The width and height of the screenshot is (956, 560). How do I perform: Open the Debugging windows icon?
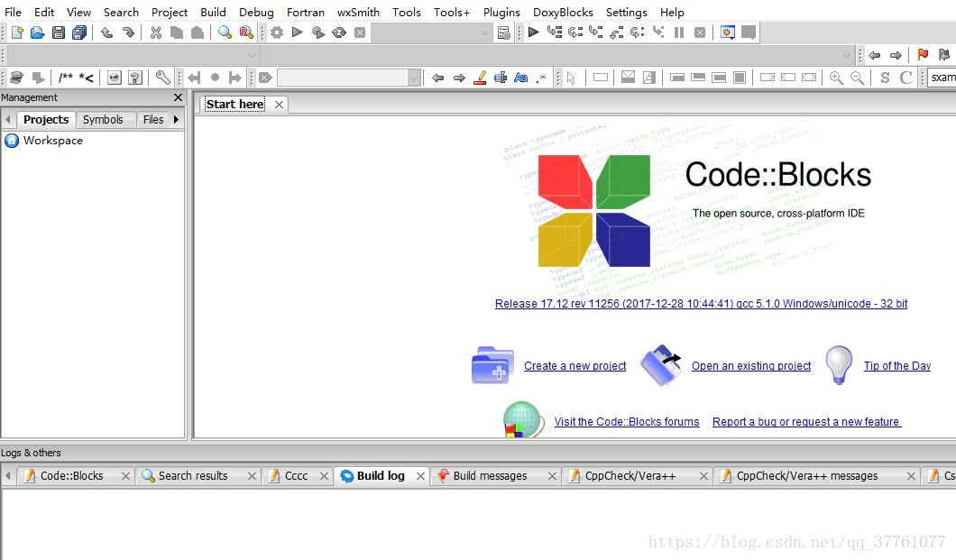[x=727, y=32]
